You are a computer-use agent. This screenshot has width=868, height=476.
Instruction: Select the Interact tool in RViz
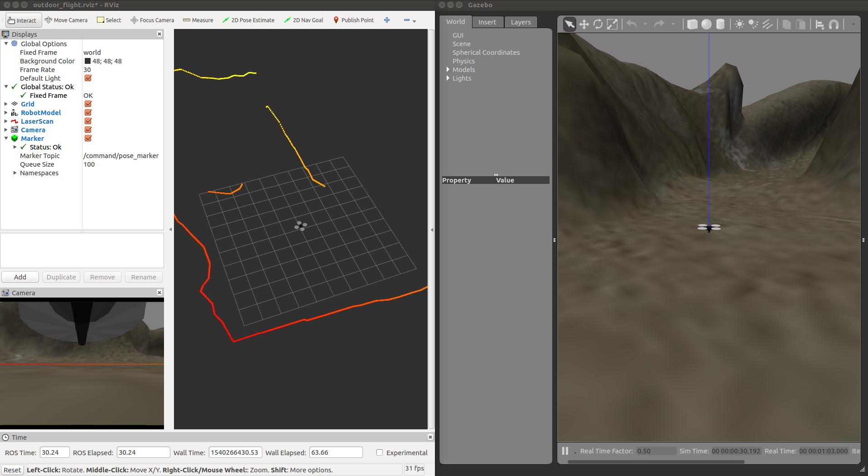coord(23,20)
